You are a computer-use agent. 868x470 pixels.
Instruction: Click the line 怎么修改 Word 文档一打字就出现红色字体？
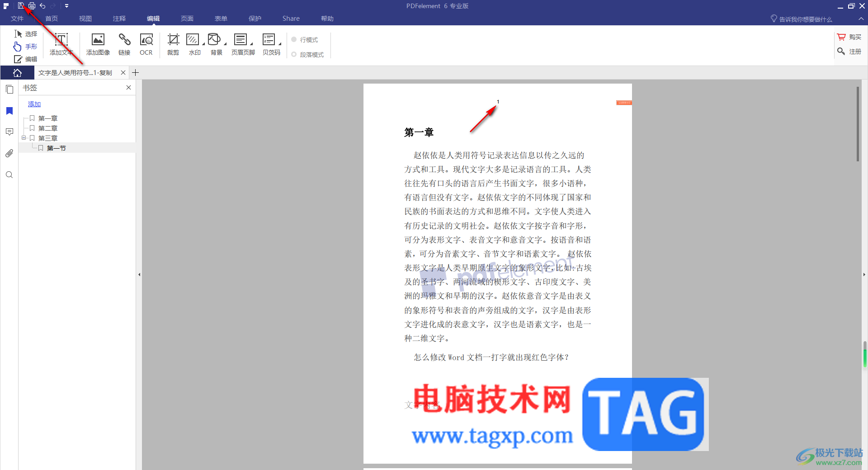pos(491,357)
